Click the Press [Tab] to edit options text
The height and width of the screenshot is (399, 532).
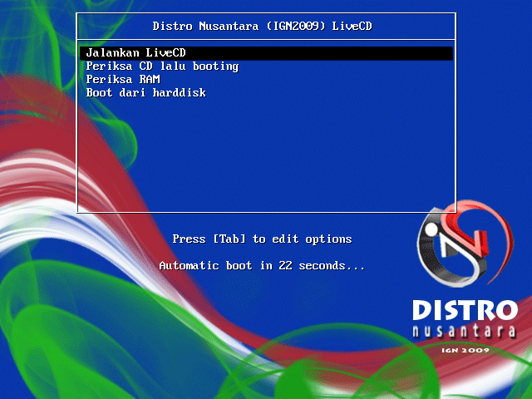click(263, 239)
